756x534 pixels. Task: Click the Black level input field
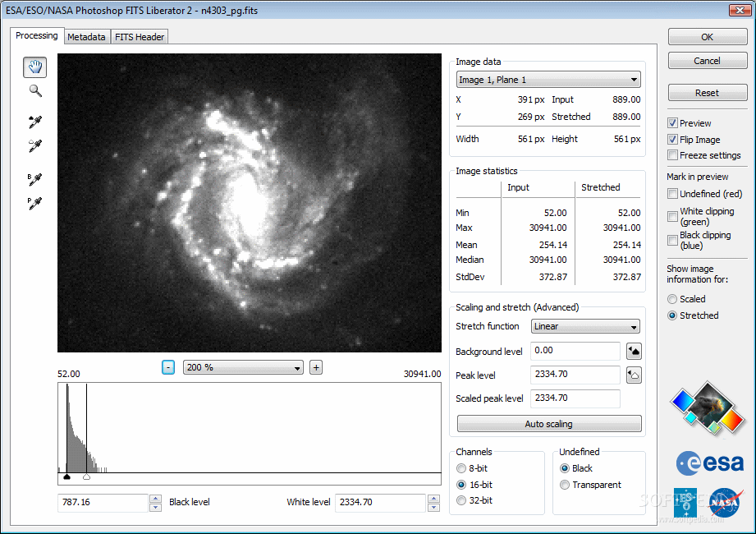pyautogui.click(x=103, y=503)
